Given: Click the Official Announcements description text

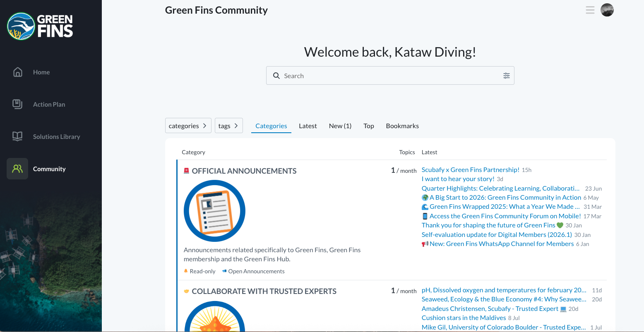Looking at the screenshot, I should pos(272,255).
